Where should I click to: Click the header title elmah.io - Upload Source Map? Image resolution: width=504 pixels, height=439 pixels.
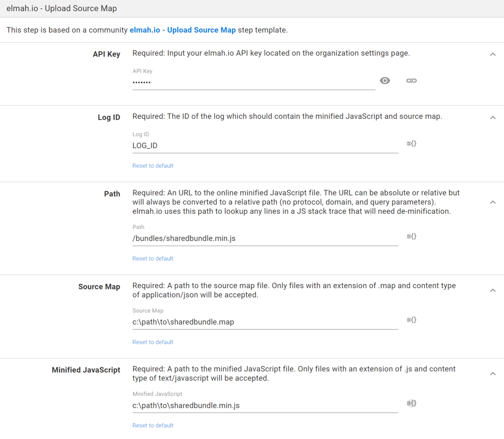click(x=62, y=9)
